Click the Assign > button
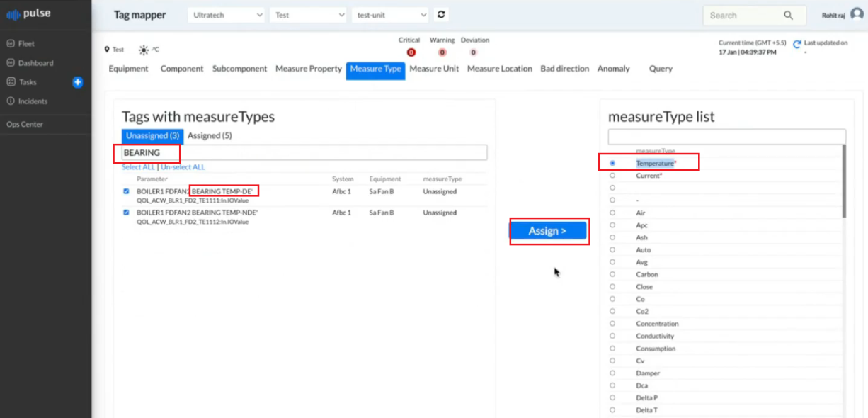Image resolution: width=868 pixels, height=418 pixels. click(x=548, y=231)
